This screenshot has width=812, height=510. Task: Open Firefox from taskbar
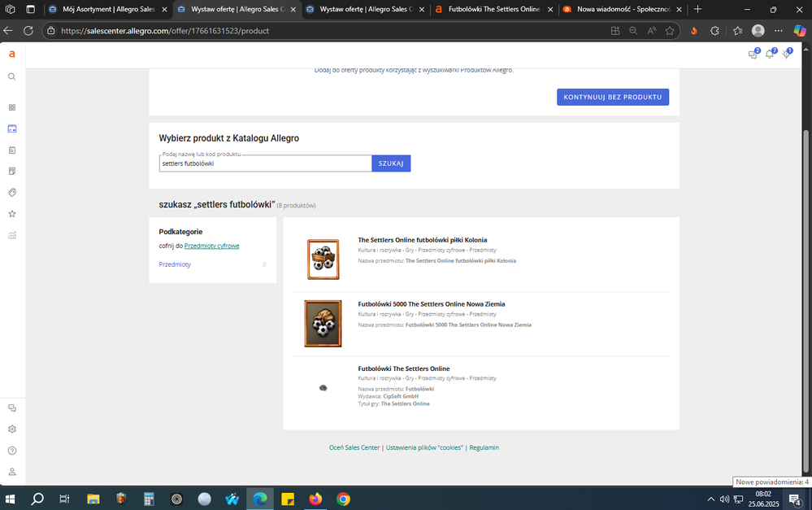315,499
